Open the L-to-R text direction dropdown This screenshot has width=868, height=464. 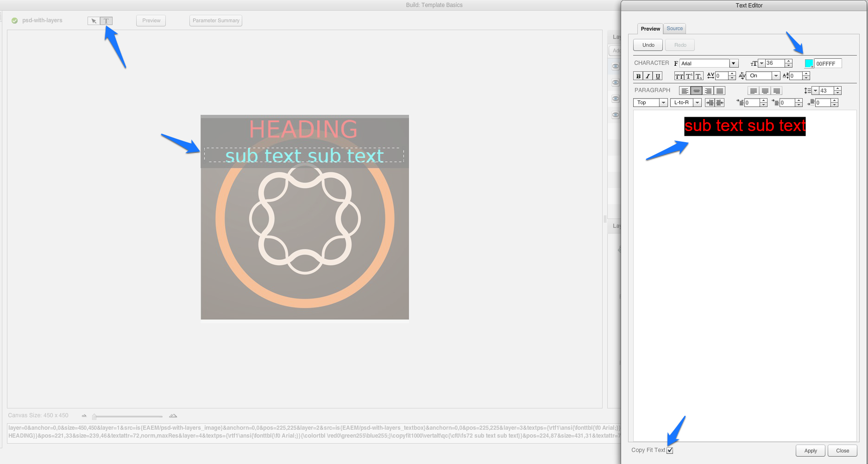coord(697,102)
